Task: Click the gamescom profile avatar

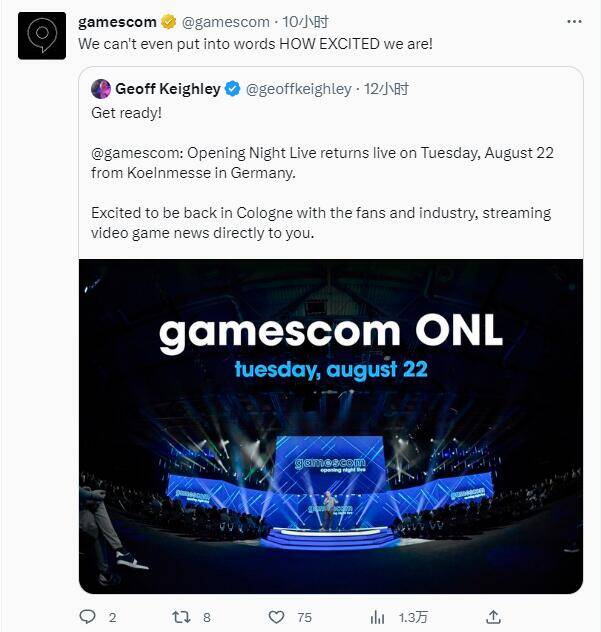Action: pyautogui.click(x=42, y=36)
